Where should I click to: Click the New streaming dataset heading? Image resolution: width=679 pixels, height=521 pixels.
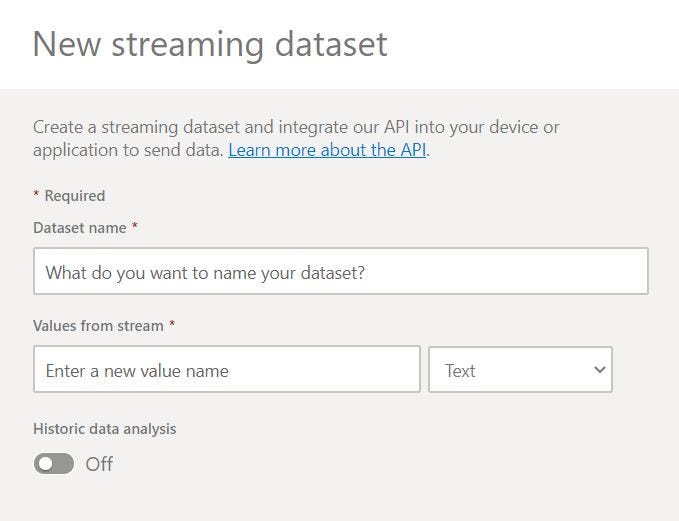click(x=210, y=45)
